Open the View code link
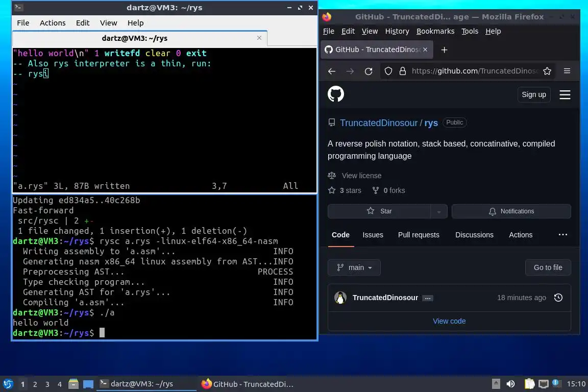 tap(449, 321)
